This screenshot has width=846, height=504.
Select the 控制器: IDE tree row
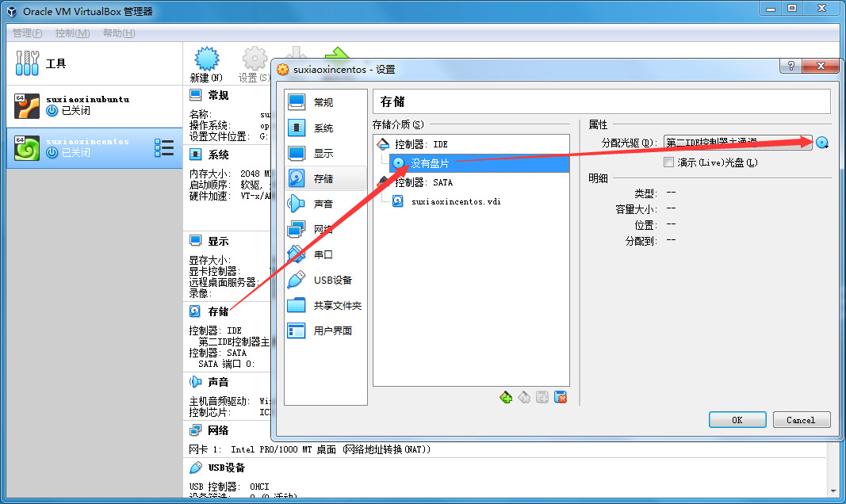[471, 144]
